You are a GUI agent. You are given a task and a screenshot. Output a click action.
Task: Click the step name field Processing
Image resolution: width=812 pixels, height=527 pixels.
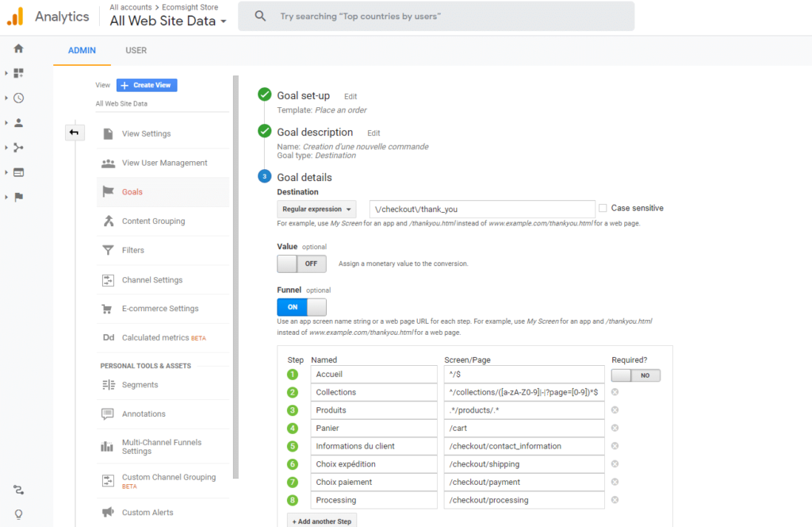[x=374, y=500]
